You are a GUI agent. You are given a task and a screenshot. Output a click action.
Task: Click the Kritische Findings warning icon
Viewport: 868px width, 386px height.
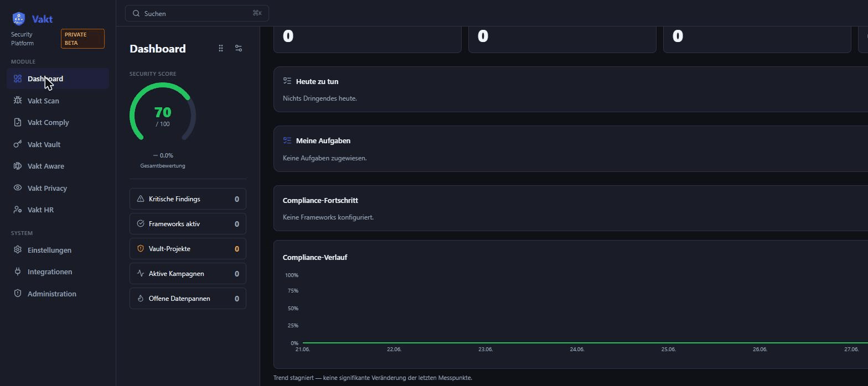click(x=141, y=199)
